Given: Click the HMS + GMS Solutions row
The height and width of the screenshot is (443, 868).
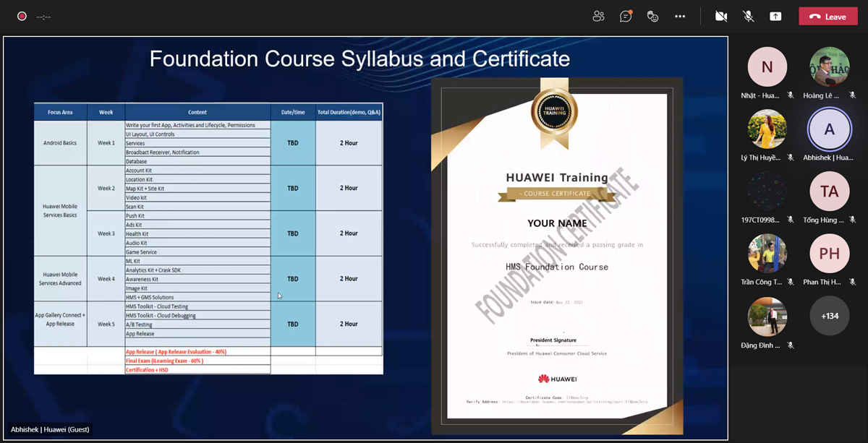Looking at the screenshot, I should click(x=197, y=297).
